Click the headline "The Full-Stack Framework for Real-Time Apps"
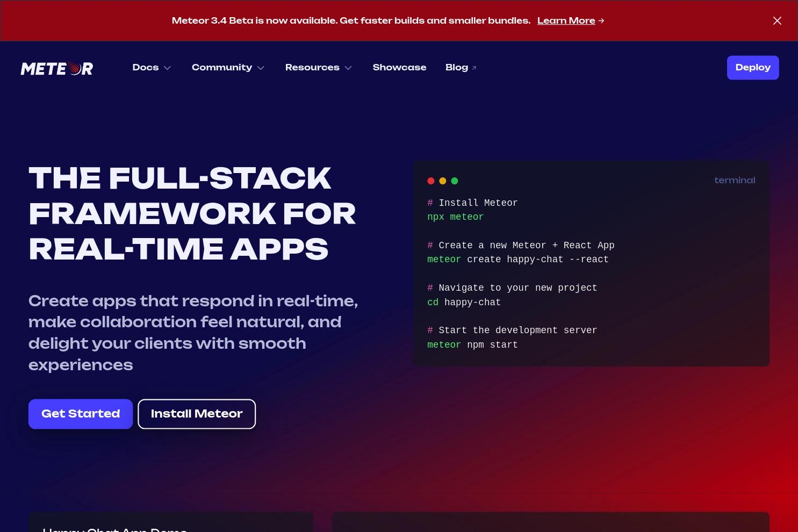 tap(192, 214)
